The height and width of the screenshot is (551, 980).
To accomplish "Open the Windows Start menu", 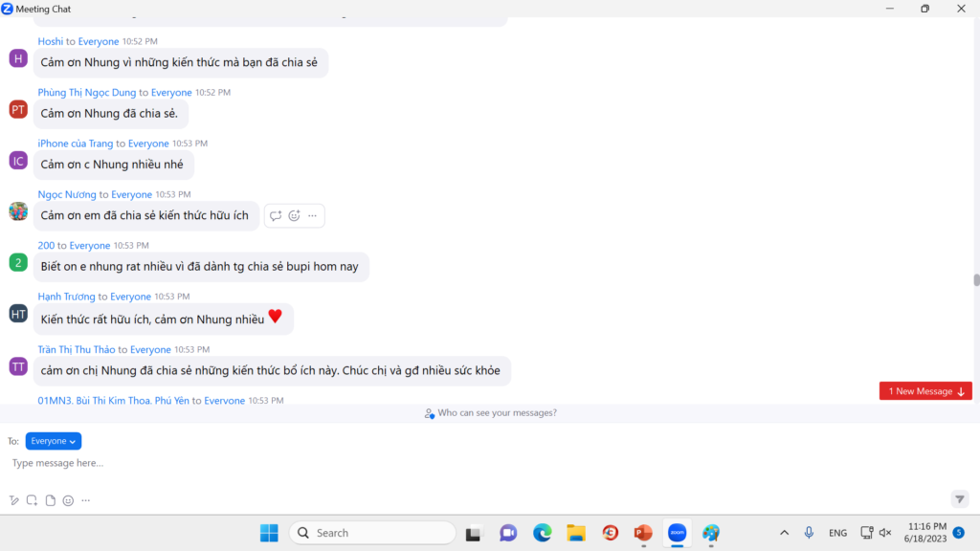I will point(269,533).
